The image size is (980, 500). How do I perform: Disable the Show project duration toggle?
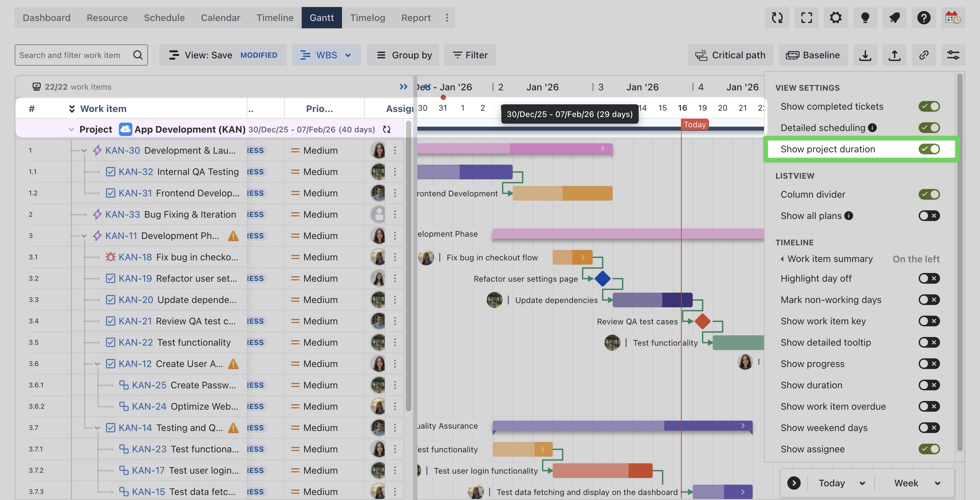pos(929,149)
